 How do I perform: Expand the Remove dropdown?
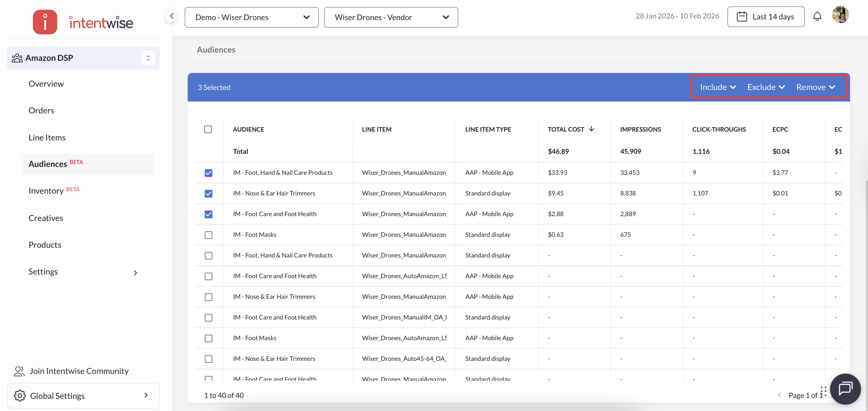(x=815, y=87)
